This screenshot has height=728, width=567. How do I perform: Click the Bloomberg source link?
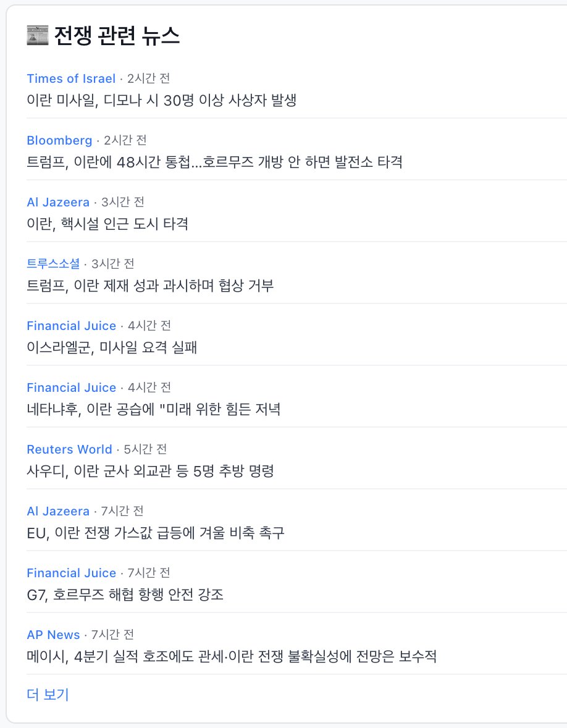(x=59, y=140)
